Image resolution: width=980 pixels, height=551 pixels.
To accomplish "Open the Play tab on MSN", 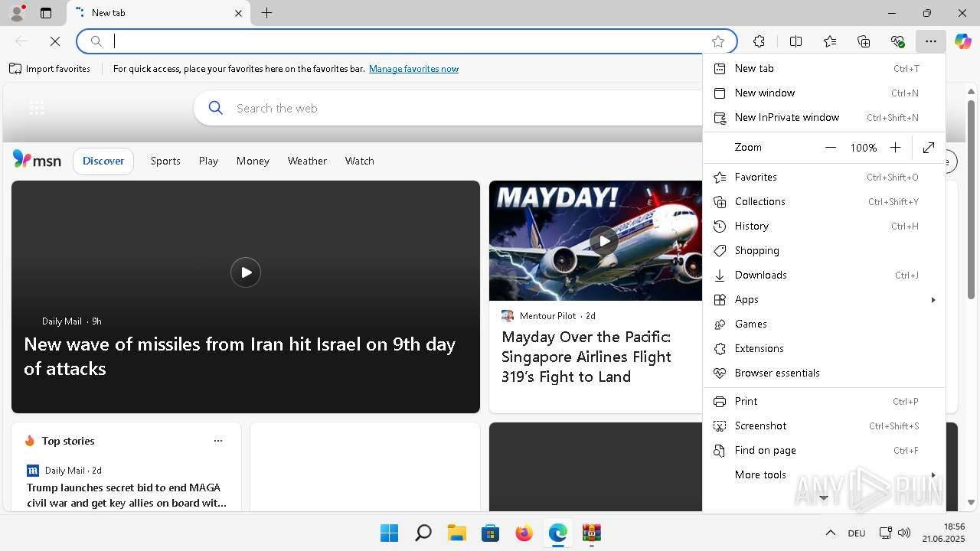I will click(208, 161).
